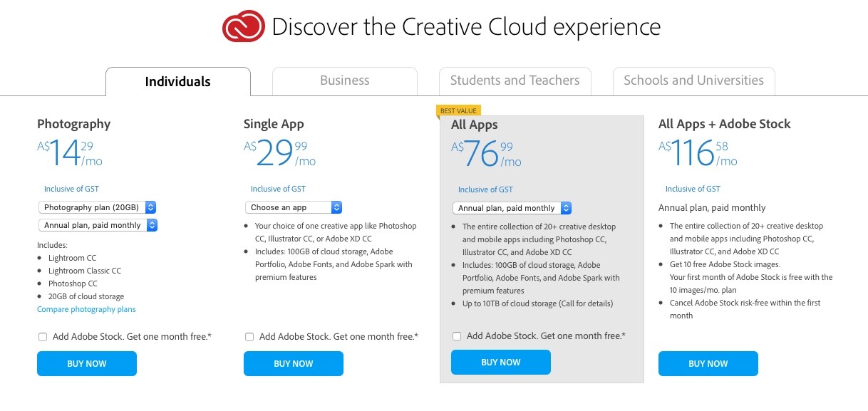Open the Photography plan (20GB) dropdown

pos(98,207)
